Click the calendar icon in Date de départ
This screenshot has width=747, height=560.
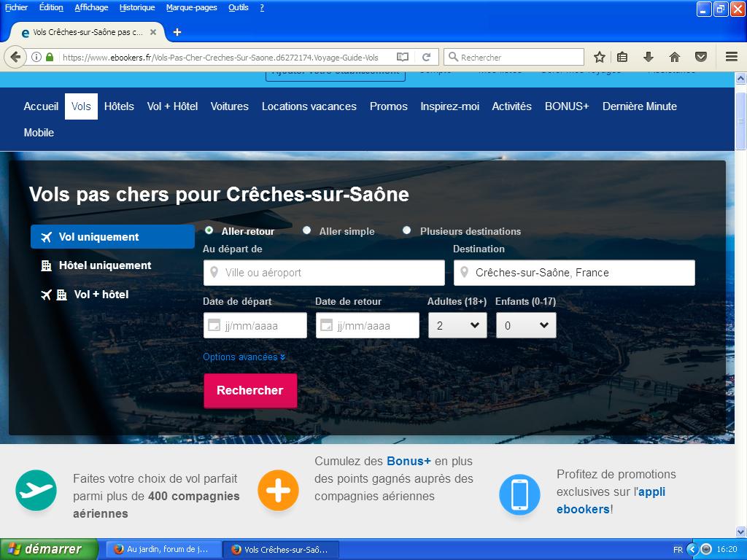coord(214,325)
